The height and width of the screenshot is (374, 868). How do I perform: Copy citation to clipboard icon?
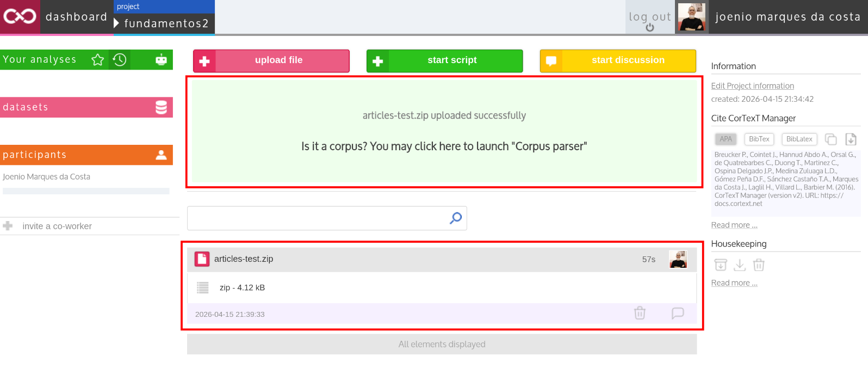click(830, 139)
